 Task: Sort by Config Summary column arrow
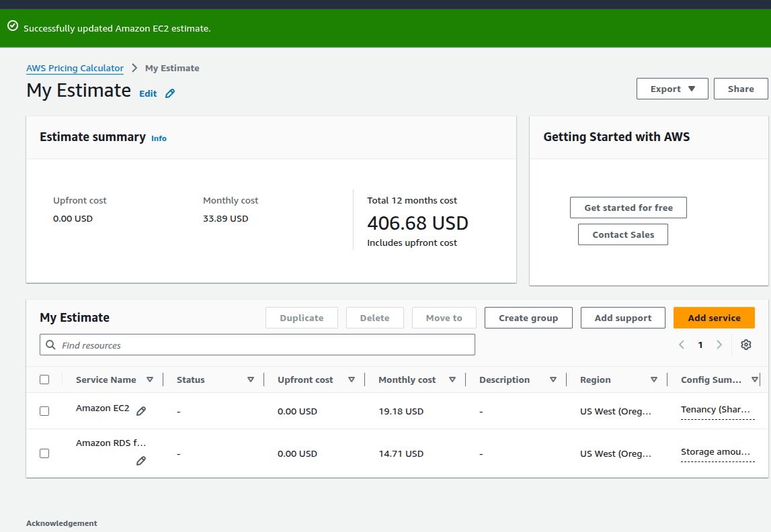click(x=755, y=380)
